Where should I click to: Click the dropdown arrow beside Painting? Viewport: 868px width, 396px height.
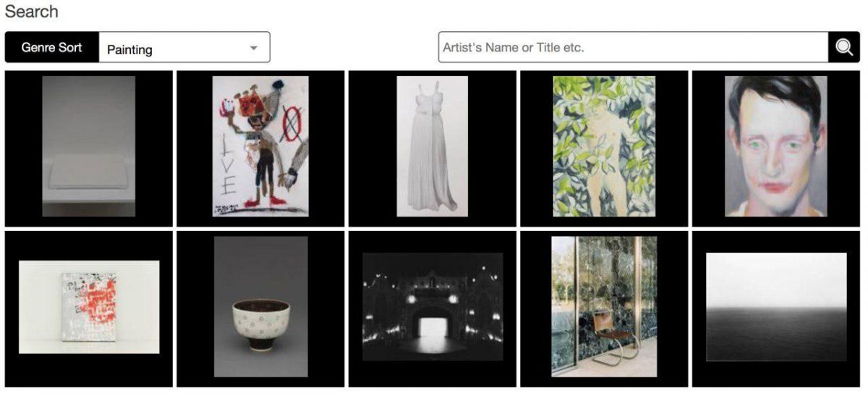[x=253, y=49]
